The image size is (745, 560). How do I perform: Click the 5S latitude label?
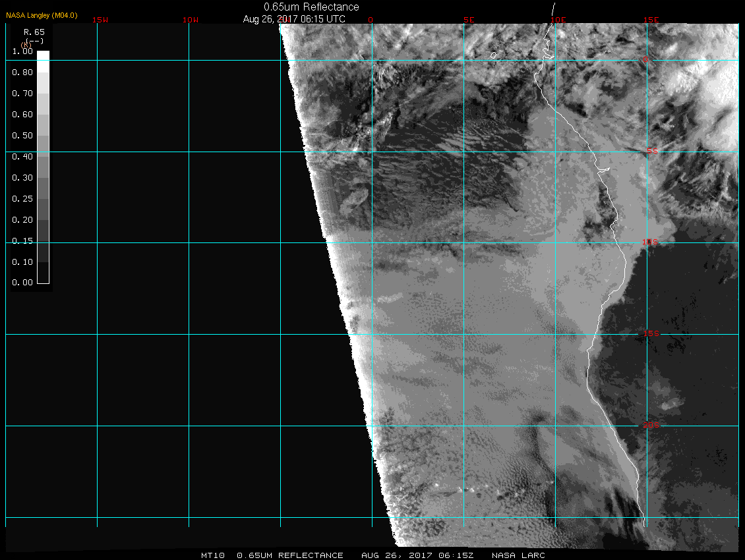pyautogui.click(x=652, y=151)
